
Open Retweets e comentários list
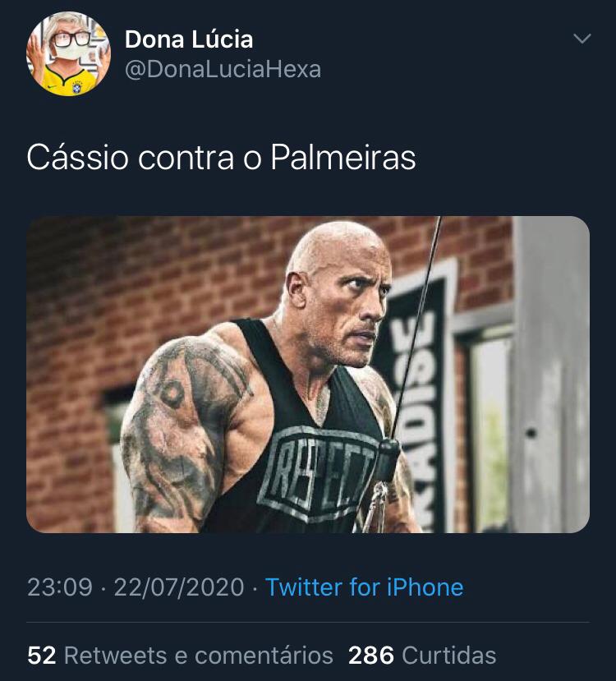[x=199, y=656]
